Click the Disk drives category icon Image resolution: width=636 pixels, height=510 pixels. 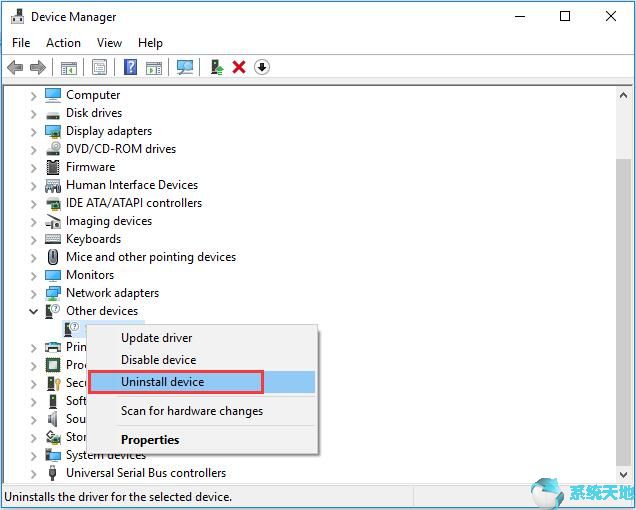pyautogui.click(x=53, y=115)
